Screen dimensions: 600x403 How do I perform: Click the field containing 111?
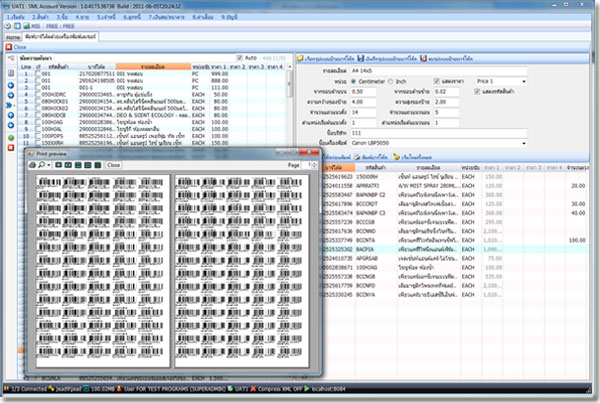click(x=438, y=133)
